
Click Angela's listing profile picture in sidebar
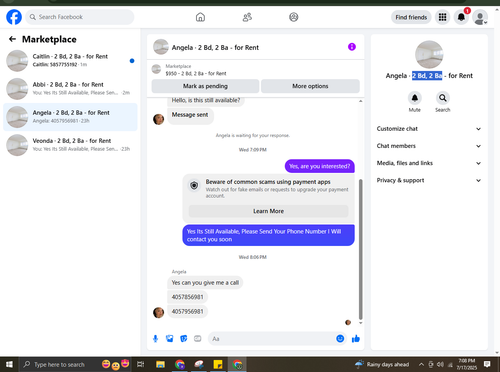[429, 55]
